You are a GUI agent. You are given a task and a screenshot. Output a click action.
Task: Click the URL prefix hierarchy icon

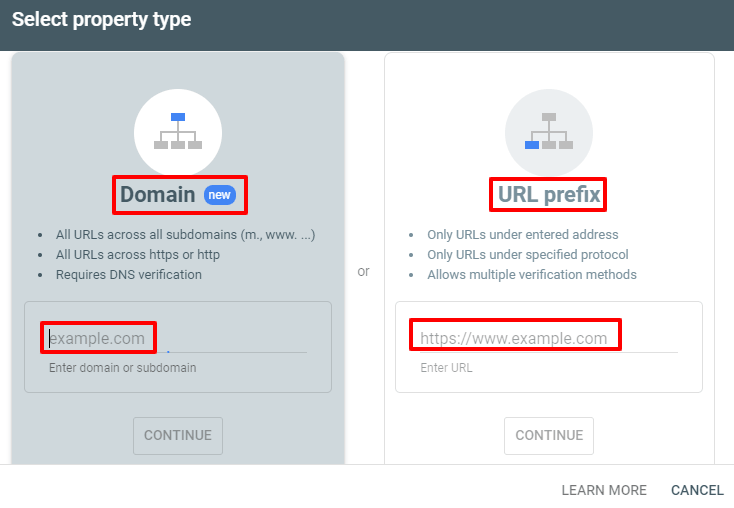tap(549, 132)
